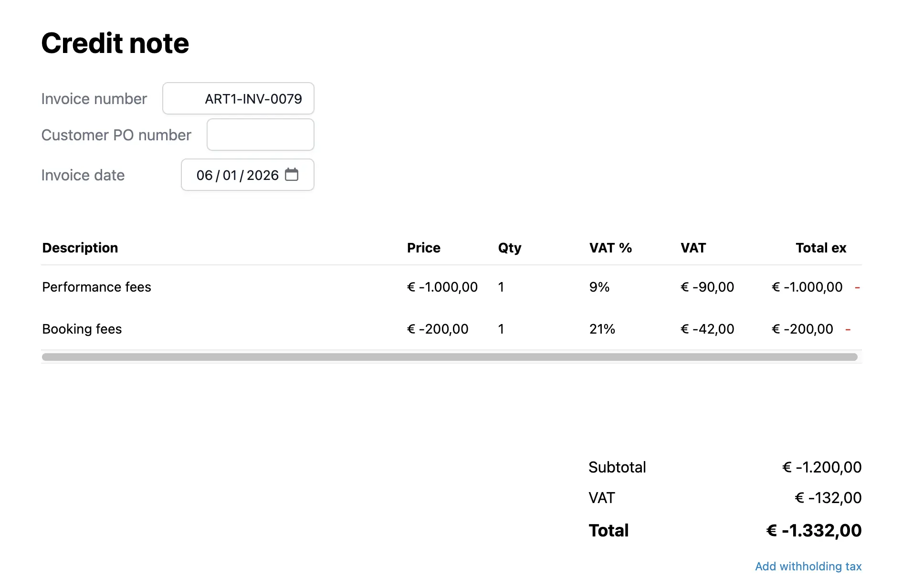Click the Description column header

(x=80, y=248)
